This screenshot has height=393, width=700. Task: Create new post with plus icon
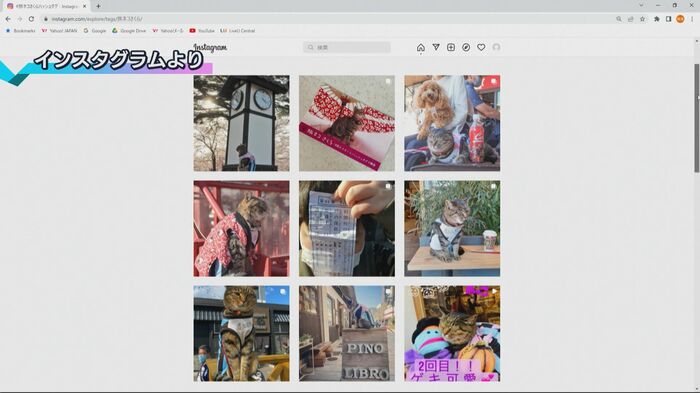click(451, 47)
